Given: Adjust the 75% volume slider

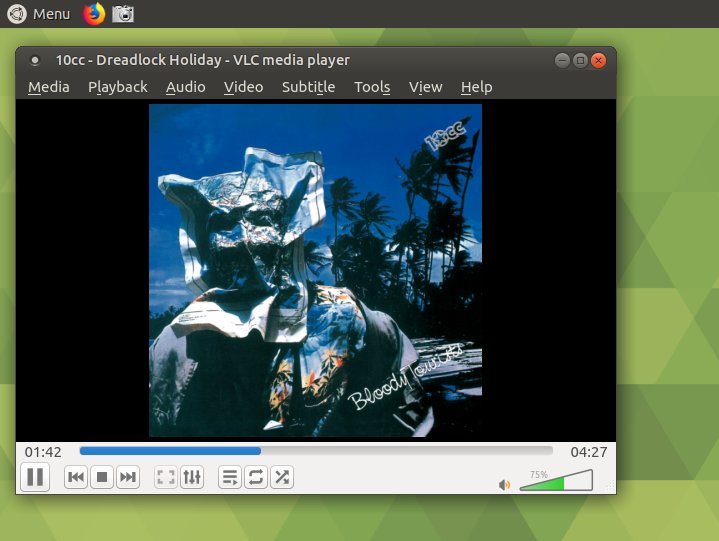Looking at the screenshot, I should pyautogui.click(x=556, y=480).
